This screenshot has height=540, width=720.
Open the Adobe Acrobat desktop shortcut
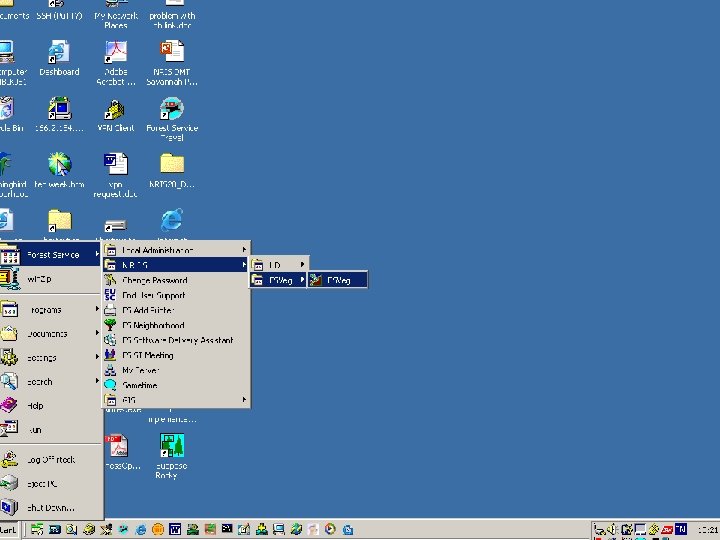pos(115,52)
